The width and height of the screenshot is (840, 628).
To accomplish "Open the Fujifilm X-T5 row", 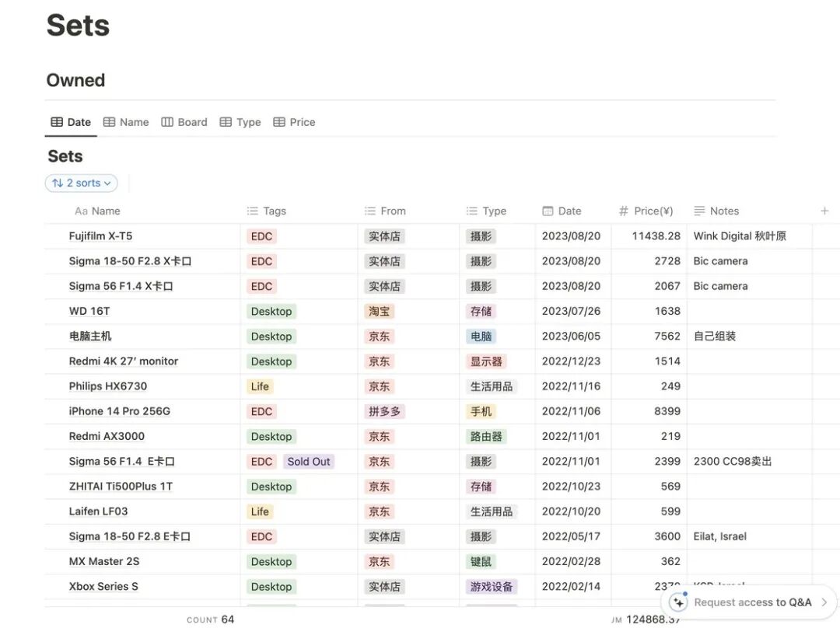I will pyautogui.click(x=100, y=236).
